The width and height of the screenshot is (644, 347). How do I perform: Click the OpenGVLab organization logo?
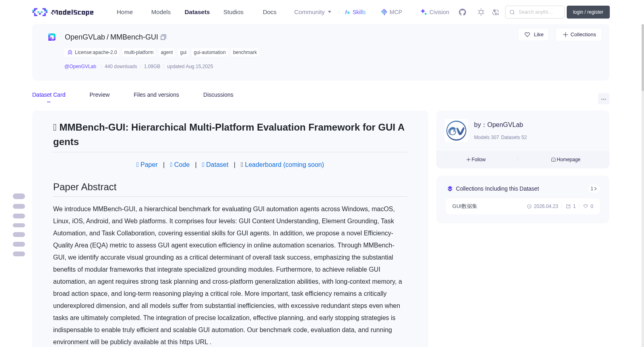[456, 131]
